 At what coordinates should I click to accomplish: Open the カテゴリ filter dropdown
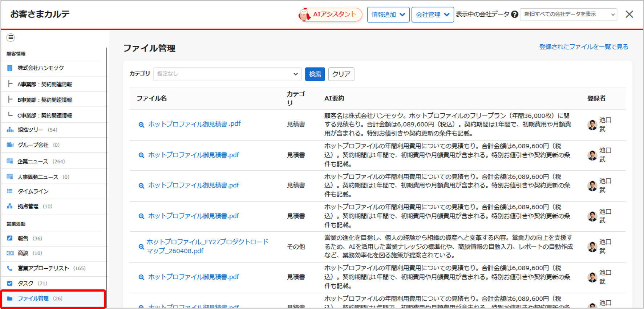point(227,74)
